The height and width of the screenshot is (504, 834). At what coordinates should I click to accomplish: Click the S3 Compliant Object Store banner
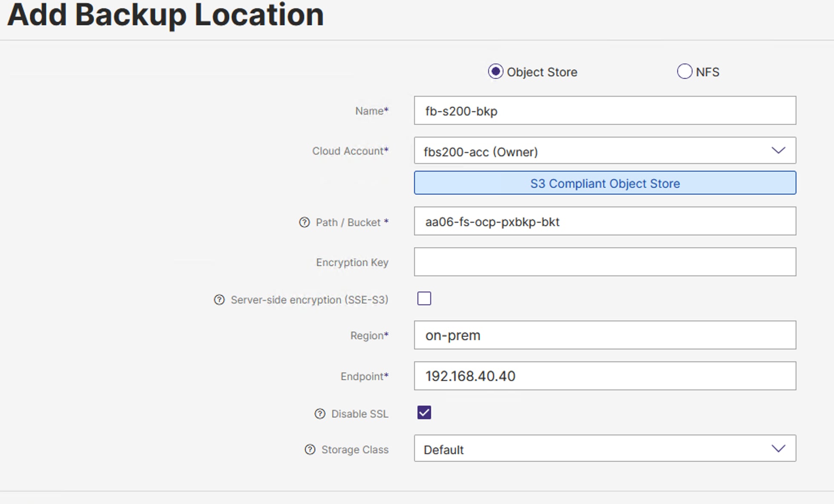tap(604, 183)
